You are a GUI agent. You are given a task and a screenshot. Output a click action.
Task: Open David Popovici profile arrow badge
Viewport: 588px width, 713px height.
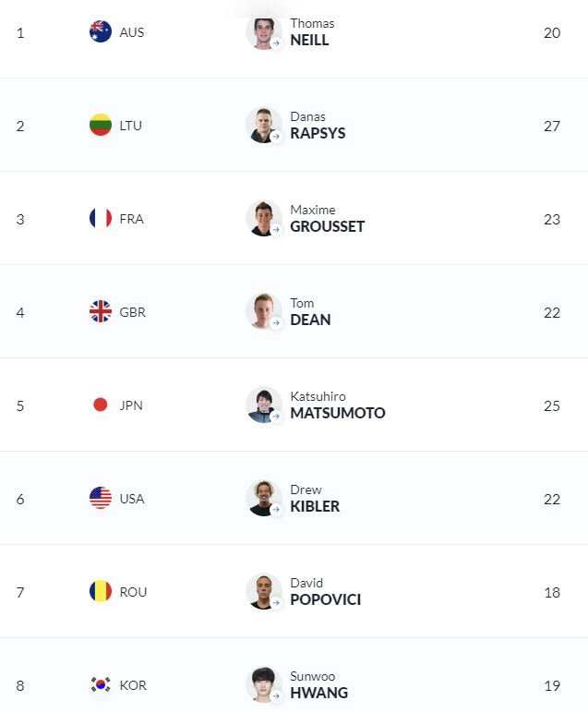(276, 602)
